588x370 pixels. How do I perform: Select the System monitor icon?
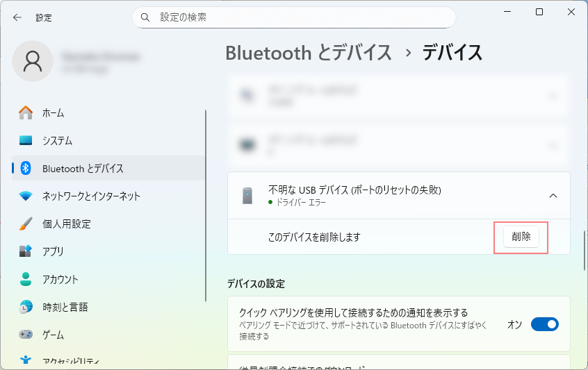(x=26, y=140)
